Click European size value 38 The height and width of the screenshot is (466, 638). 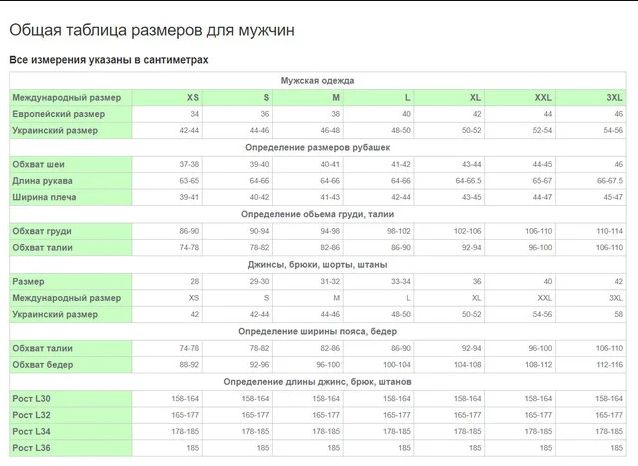click(x=336, y=114)
